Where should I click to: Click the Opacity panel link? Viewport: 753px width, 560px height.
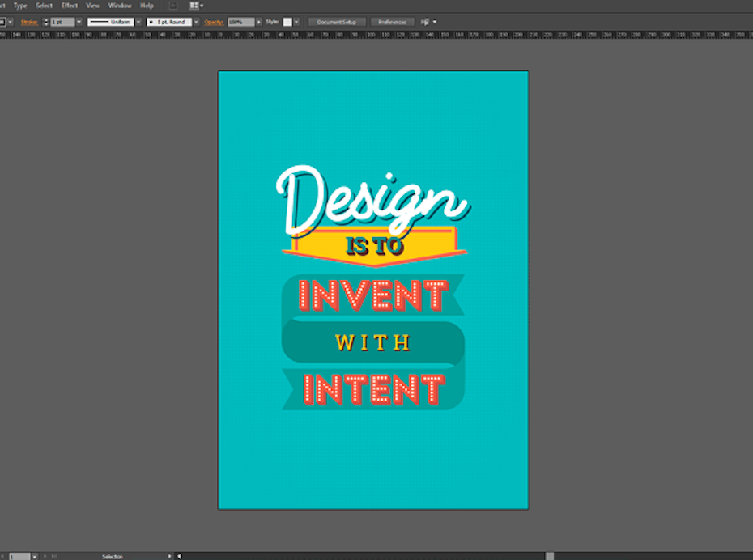coord(214,22)
